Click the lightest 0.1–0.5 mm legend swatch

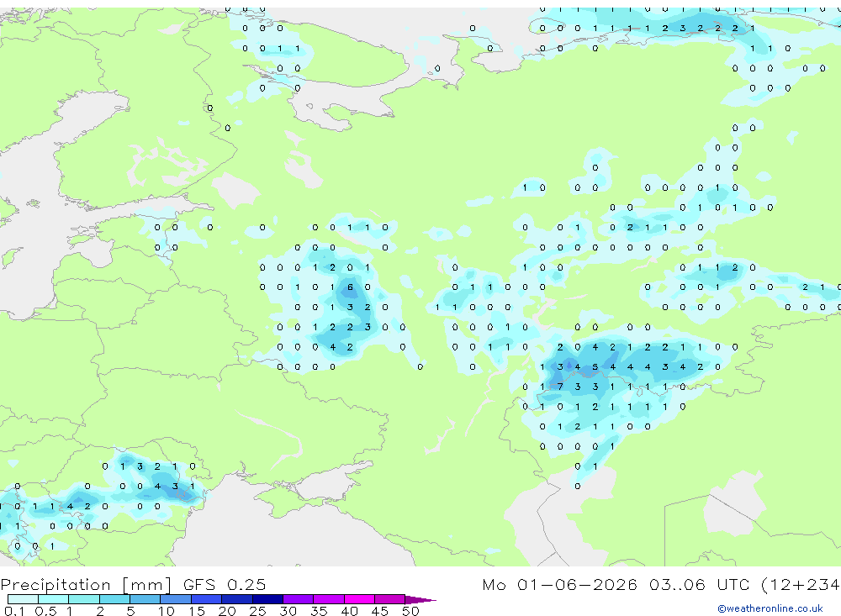pyautogui.click(x=23, y=599)
